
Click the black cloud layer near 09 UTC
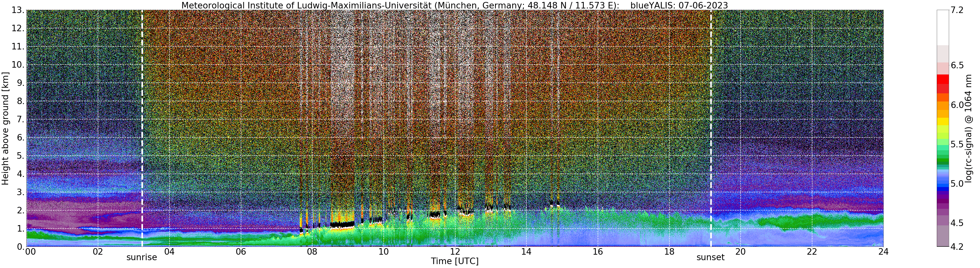tap(342, 225)
